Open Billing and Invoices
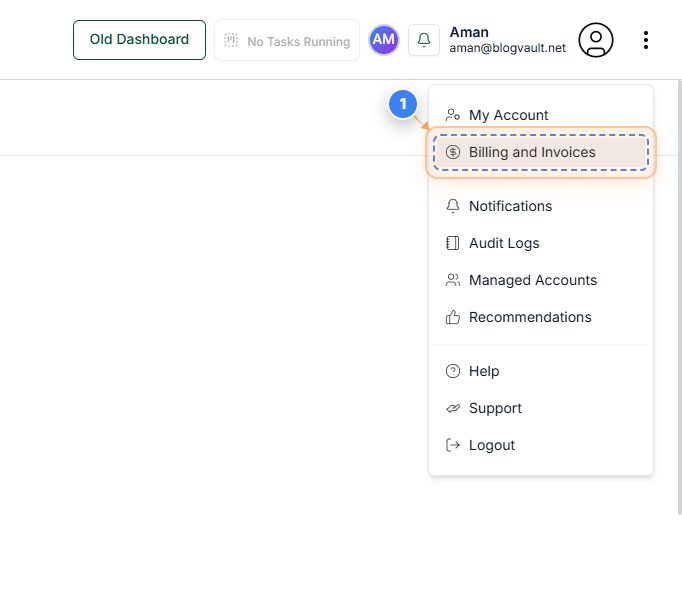Image resolution: width=682 pixels, height=612 pixels. [x=541, y=152]
